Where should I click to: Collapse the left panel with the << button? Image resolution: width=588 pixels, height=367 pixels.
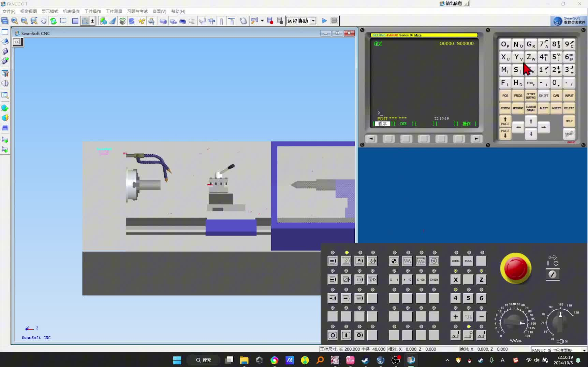coord(17,42)
